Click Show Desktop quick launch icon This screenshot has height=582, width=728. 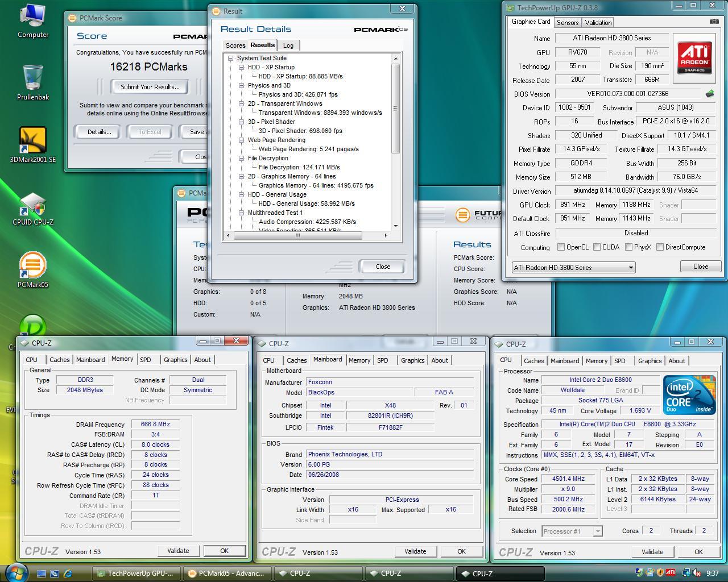pos(42,573)
